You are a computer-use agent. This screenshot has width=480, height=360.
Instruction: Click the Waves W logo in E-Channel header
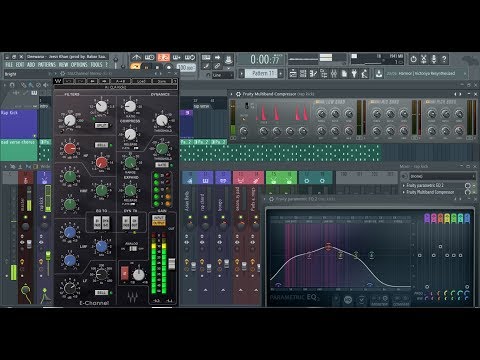click(58, 81)
